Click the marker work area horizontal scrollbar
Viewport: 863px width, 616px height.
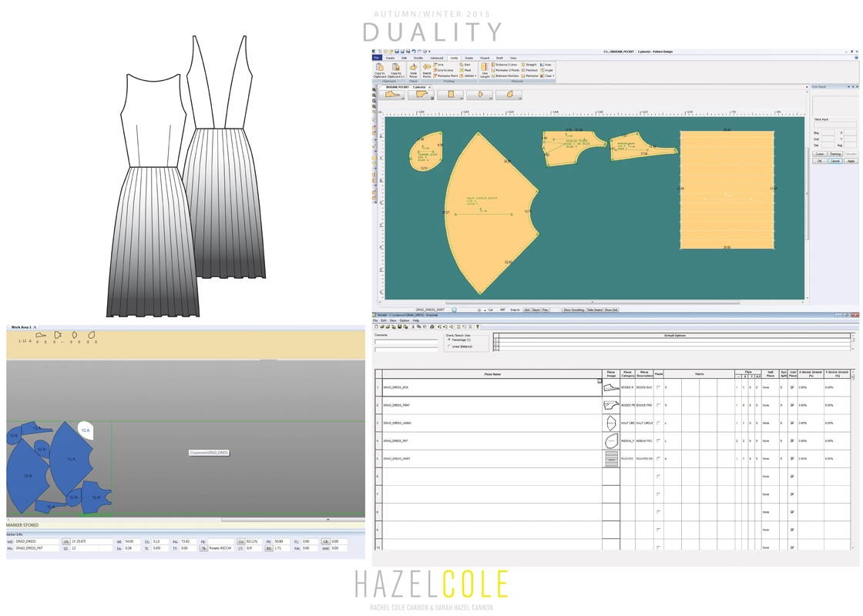coord(292,519)
